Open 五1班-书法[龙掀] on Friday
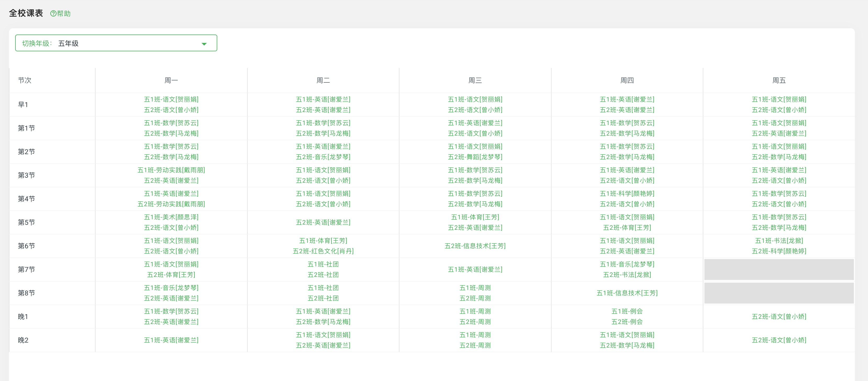The width and height of the screenshot is (868, 381). coord(779,241)
